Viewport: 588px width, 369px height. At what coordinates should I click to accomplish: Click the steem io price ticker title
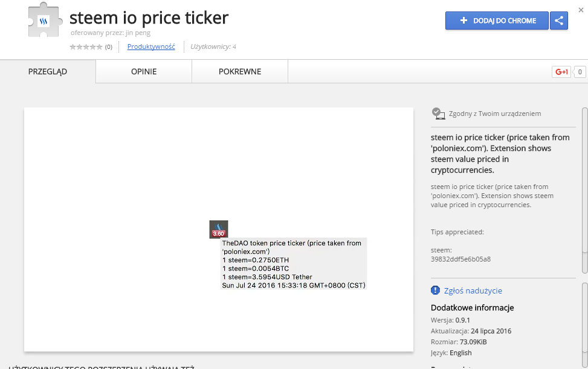[x=149, y=18]
